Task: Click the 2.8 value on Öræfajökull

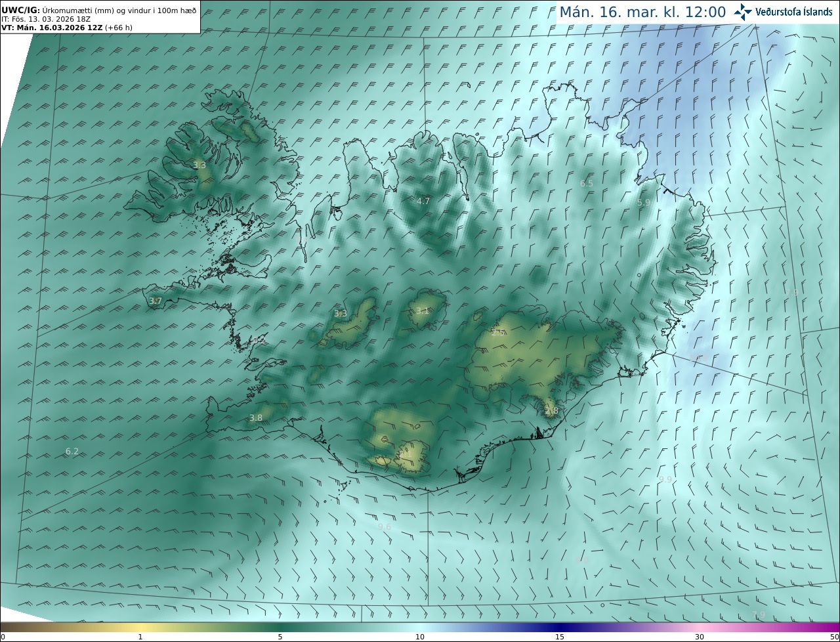Action: click(551, 411)
